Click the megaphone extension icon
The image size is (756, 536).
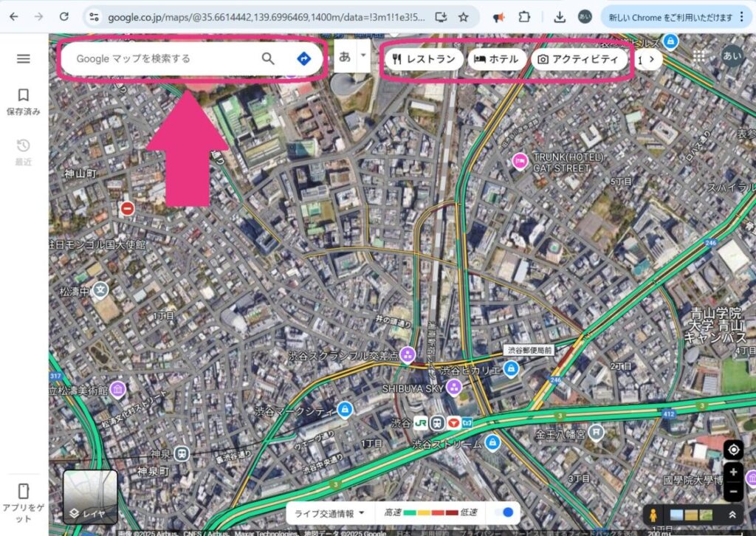point(498,18)
